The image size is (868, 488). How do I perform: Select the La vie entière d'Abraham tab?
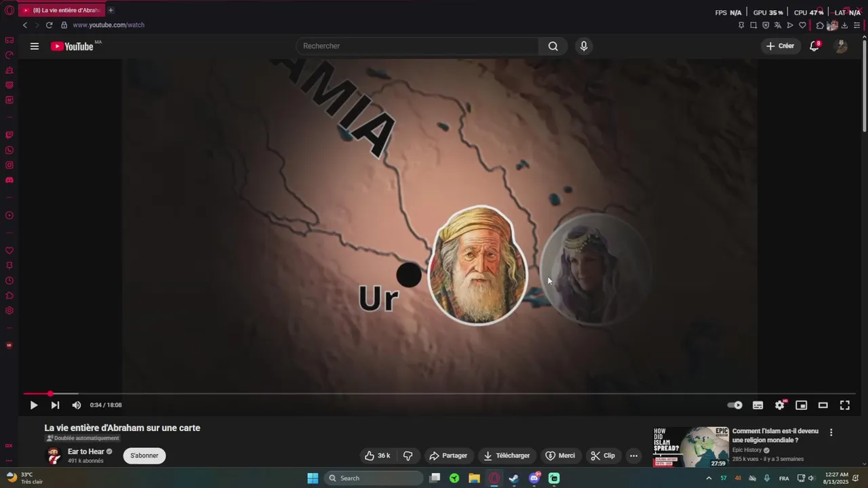coord(62,10)
